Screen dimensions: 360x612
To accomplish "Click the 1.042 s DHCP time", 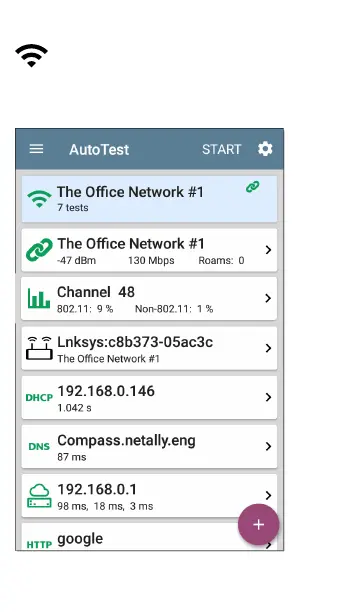I will (74, 408).
